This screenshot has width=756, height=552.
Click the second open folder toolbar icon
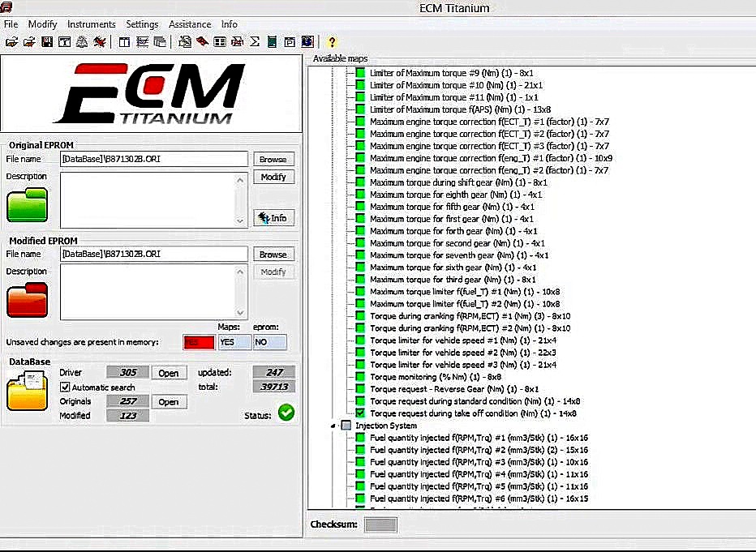click(x=29, y=42)
